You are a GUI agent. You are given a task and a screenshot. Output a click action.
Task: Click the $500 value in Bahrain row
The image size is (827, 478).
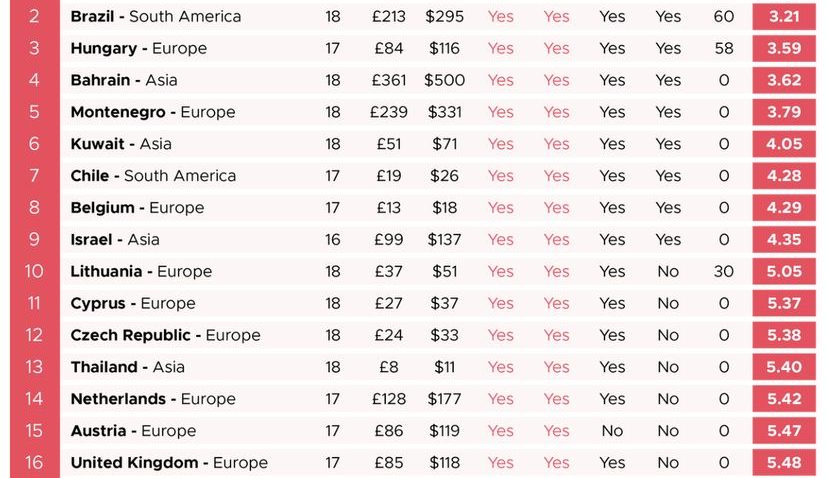(444, 80)
